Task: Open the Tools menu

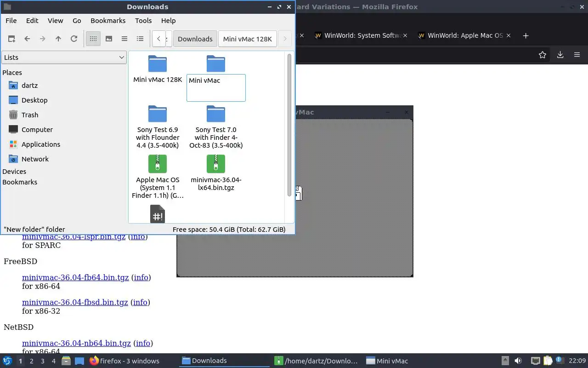Action: point(143,21)
